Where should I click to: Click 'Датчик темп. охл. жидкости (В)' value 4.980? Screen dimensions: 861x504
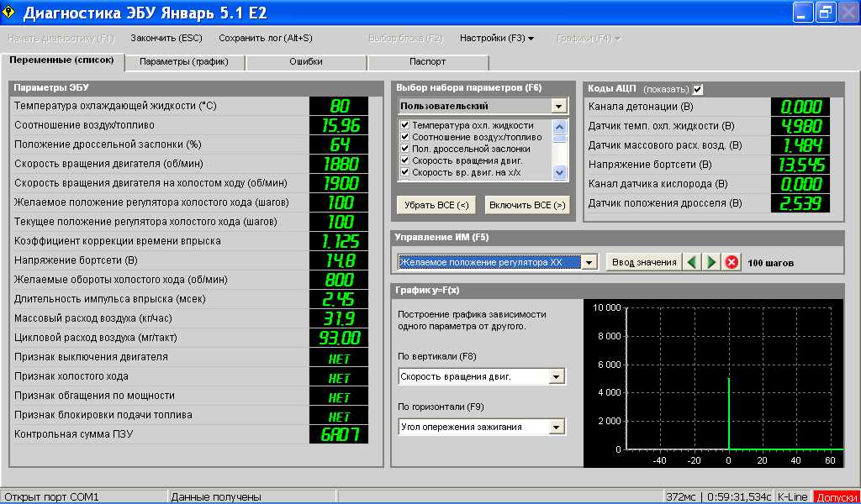click(x=800, y=126)
